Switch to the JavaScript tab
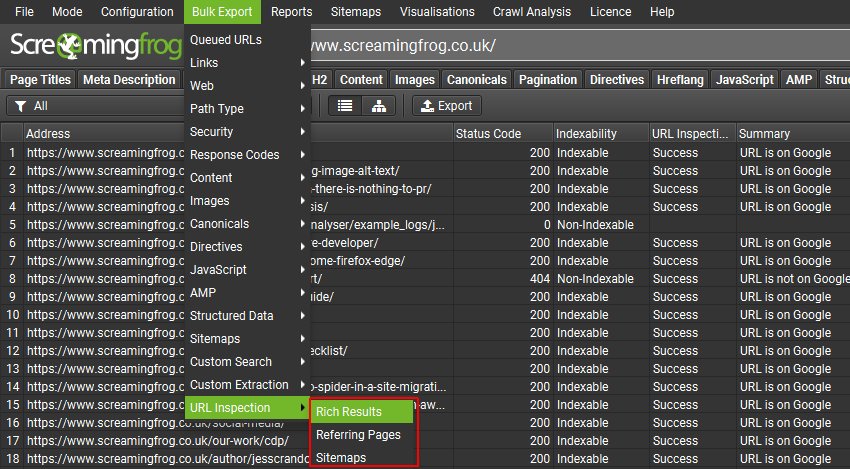The width and height of the screenshot is (850, 469). pos(745,80)
